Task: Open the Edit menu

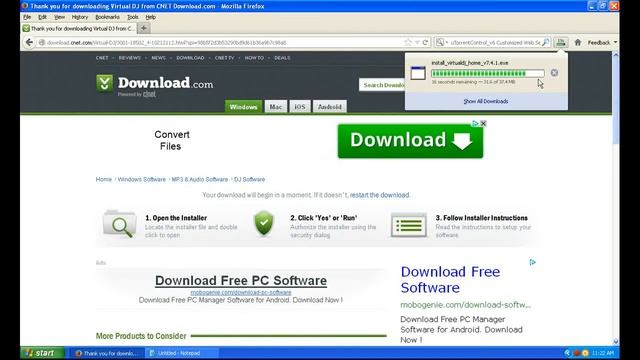Action: pyautogui.click(x=42, y=17)
